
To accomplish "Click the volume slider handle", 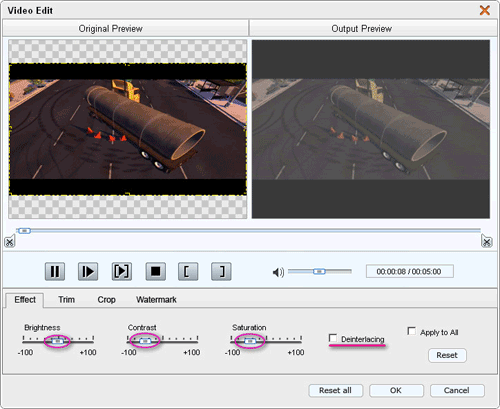I will point(319,272).
